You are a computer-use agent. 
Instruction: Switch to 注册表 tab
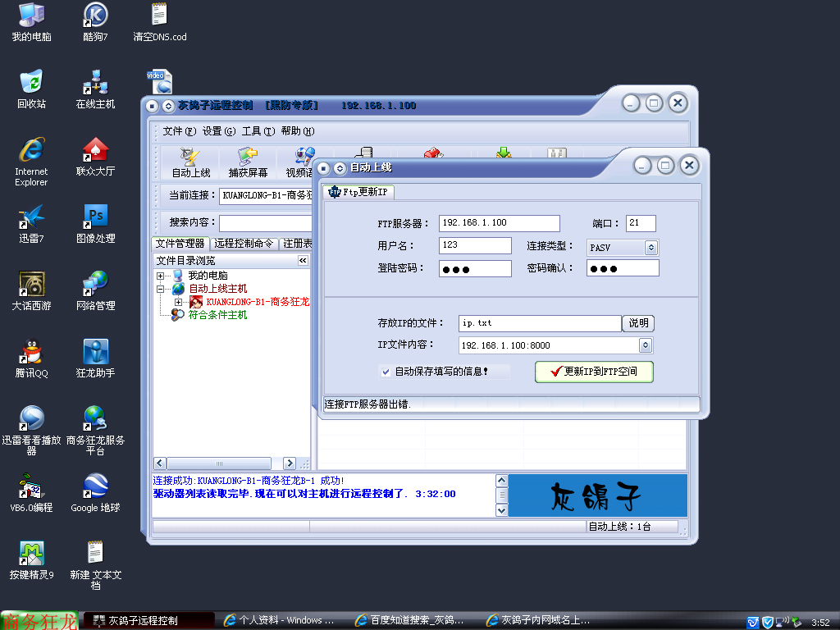296,244
